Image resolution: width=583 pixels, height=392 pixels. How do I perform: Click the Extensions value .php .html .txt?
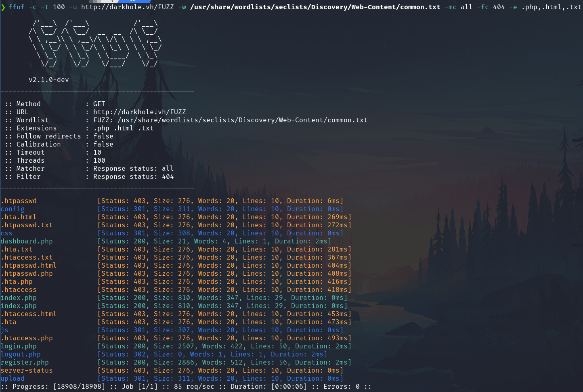tap(123, 128)
